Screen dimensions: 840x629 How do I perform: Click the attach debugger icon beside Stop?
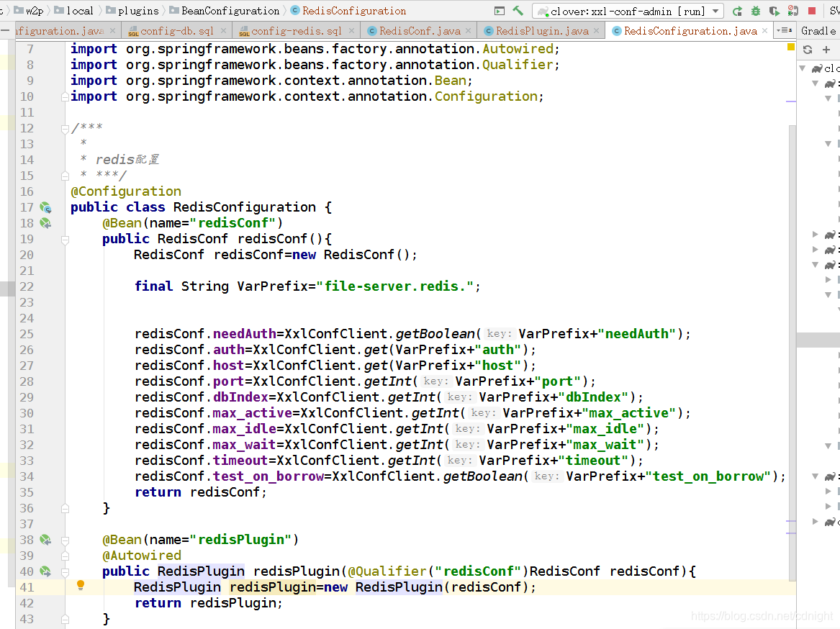793,11
